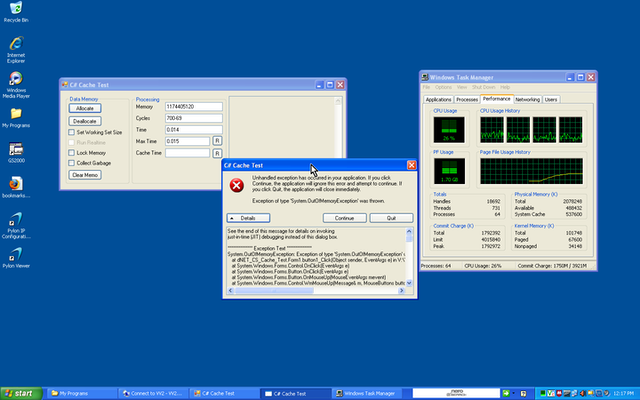Click the 'Processes: 64' status bar entry

436,266
